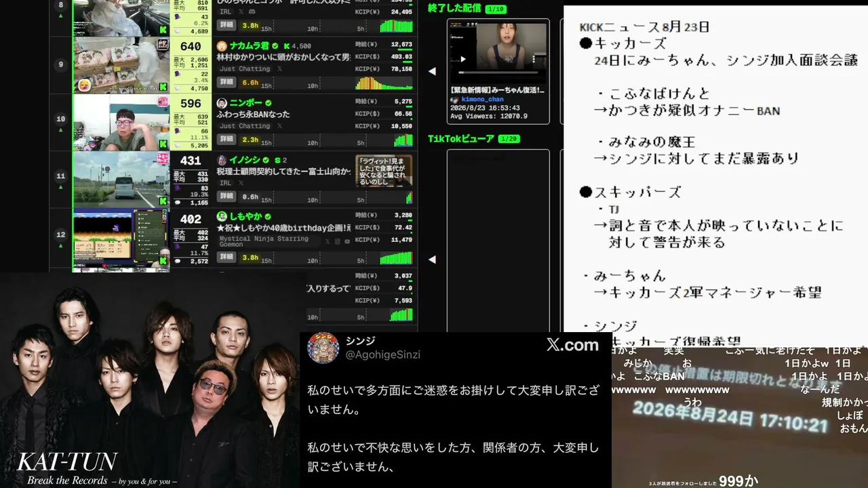Open the rank 9 stream thumbnail
This screenshot has height=488, width=868.
pyautogui.click(x=121, y=65)
